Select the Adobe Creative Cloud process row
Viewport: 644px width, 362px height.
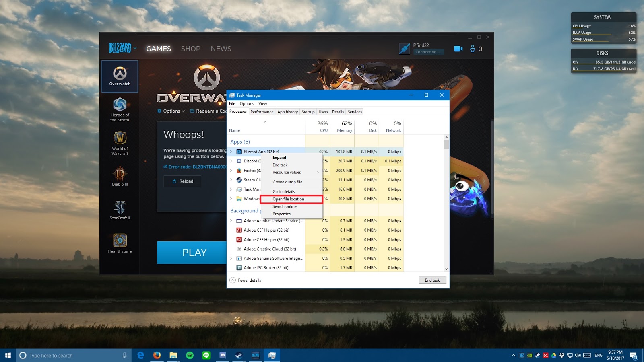(315, 249)
